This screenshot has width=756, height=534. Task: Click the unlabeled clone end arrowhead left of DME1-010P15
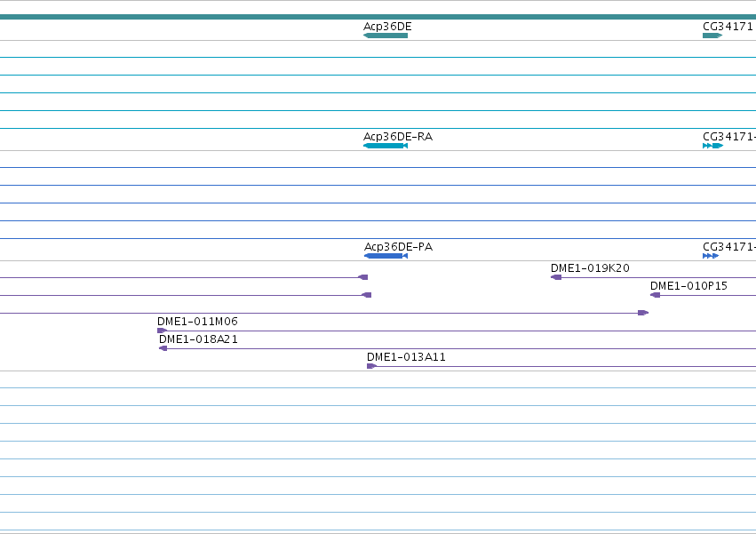coord(643,313)
